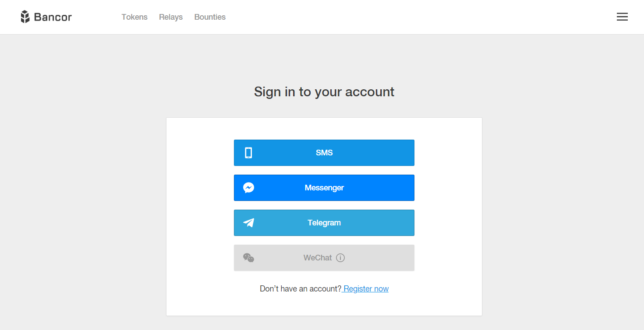Click the phone icon on SMS button
Screen dimensions: 644x330
pyautogui.click(x=248, y=153)
